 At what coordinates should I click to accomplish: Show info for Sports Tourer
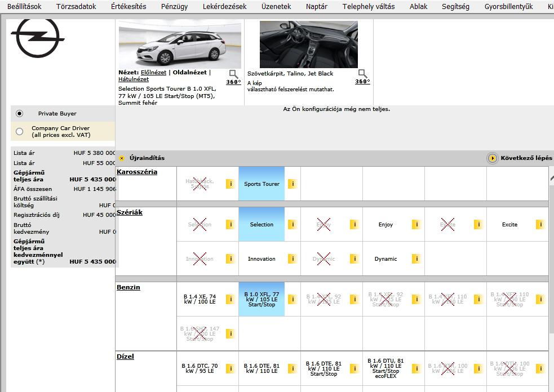tap(292, 184)
